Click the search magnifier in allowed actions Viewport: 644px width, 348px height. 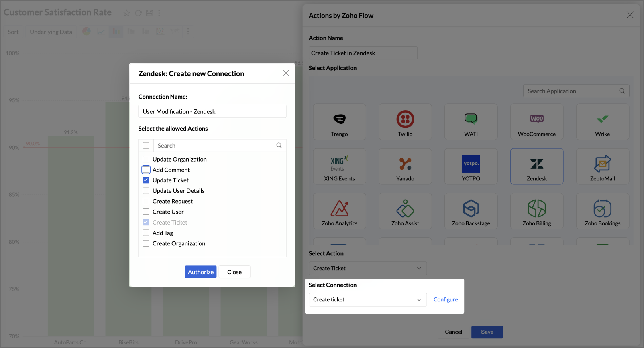coord(279,146)
